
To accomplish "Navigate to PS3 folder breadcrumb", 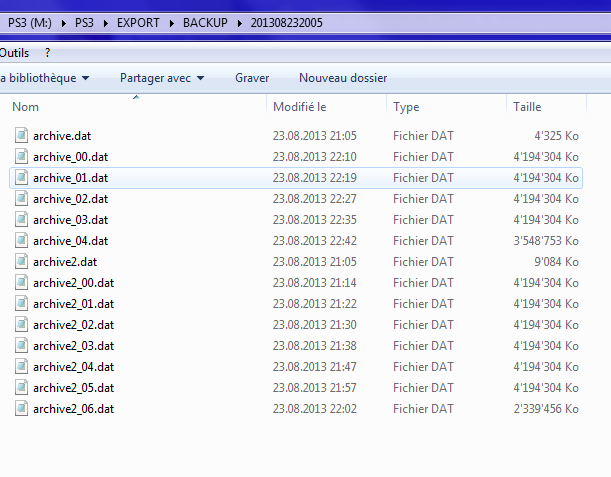I will [x=85, y=23].
